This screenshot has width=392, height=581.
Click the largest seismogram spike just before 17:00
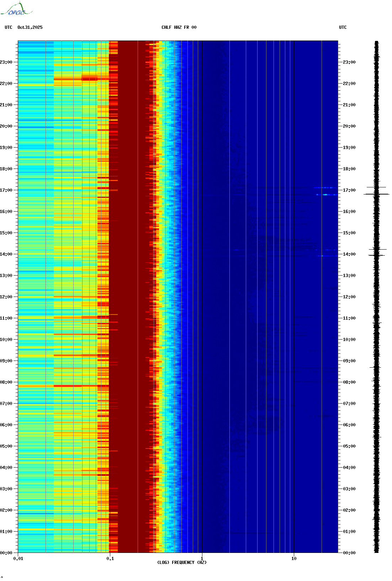[x=376, y=194]
